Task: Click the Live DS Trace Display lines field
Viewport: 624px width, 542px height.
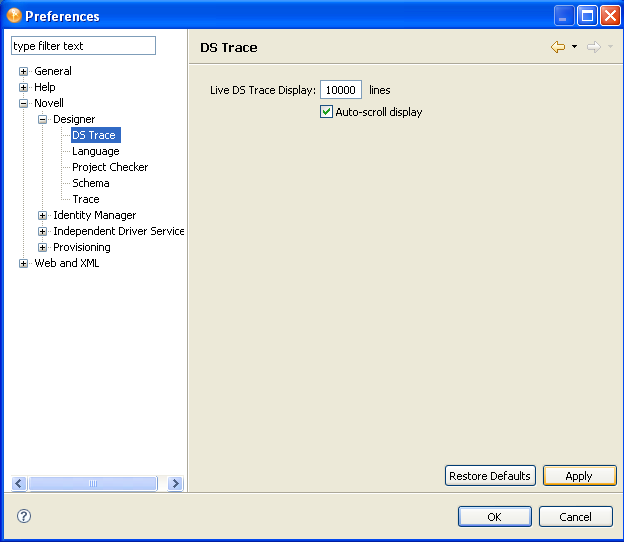Action: pos(341,90)
